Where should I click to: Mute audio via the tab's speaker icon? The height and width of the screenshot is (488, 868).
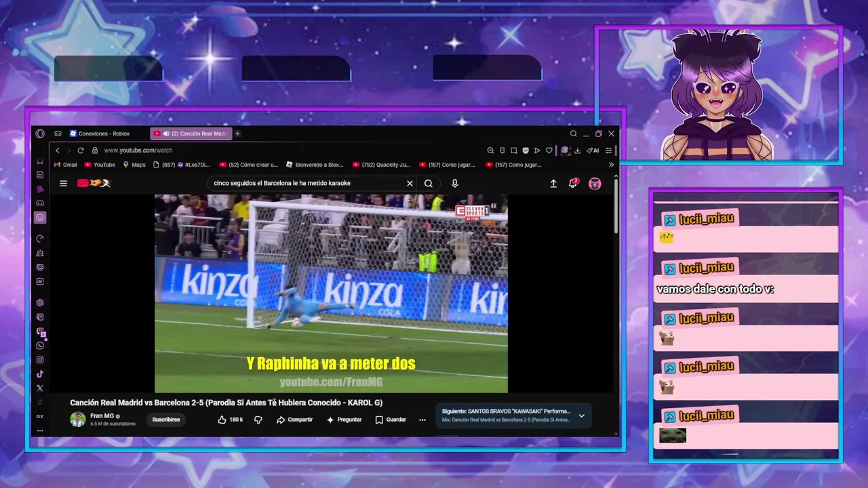click(x=166, y=134)
